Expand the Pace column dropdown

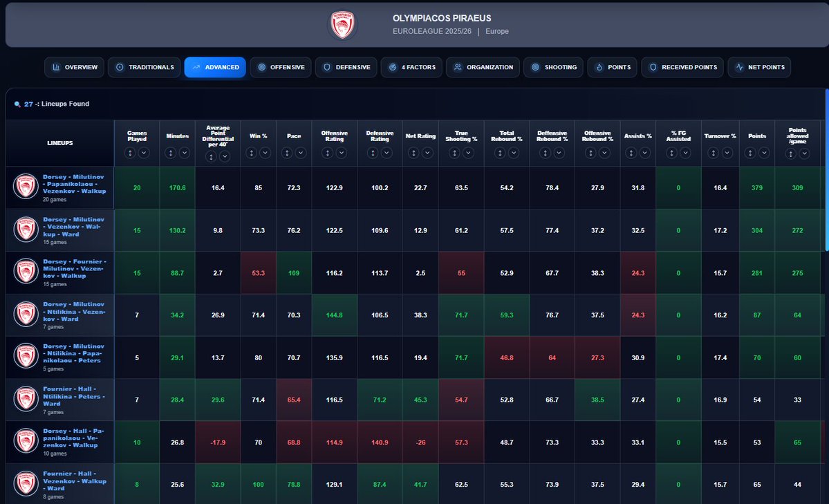pos(301,153)
